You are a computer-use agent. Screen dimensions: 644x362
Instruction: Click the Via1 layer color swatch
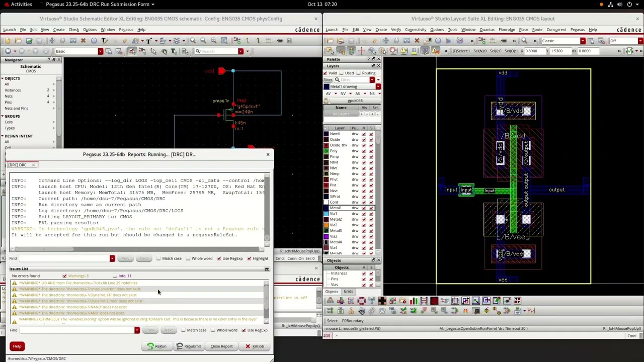tap(326, 214)
